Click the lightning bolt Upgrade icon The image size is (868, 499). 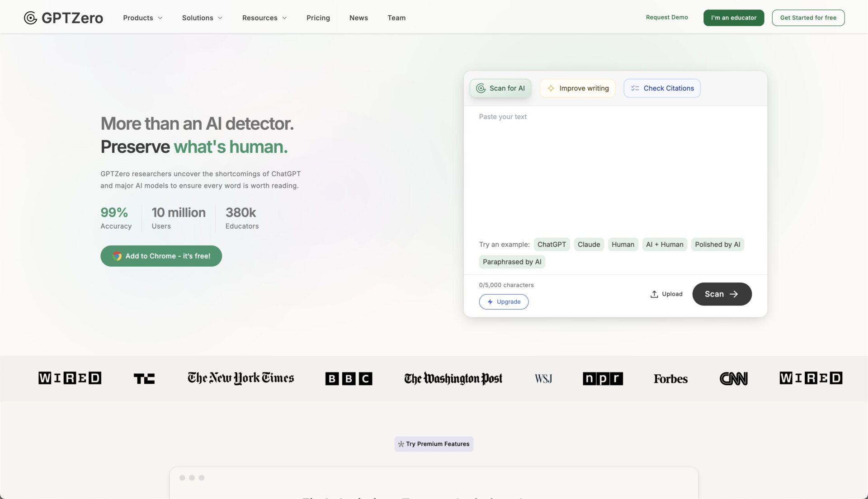coord(490,301)
